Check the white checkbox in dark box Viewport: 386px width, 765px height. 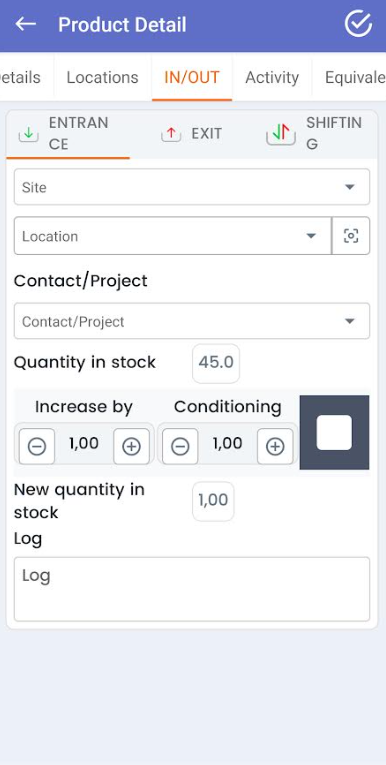pyautogui.click(x=334, y=432)
